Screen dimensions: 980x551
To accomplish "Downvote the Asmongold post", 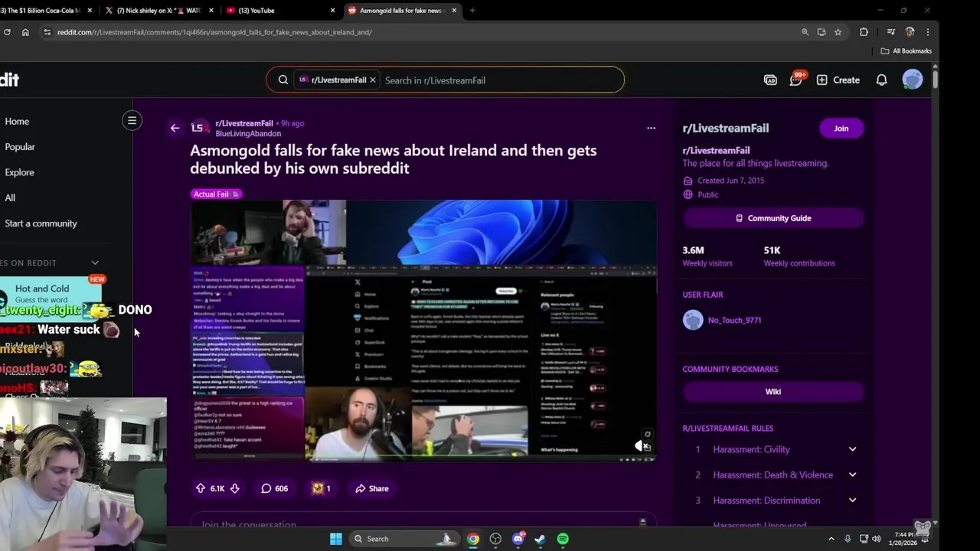I will coord(235,488).
